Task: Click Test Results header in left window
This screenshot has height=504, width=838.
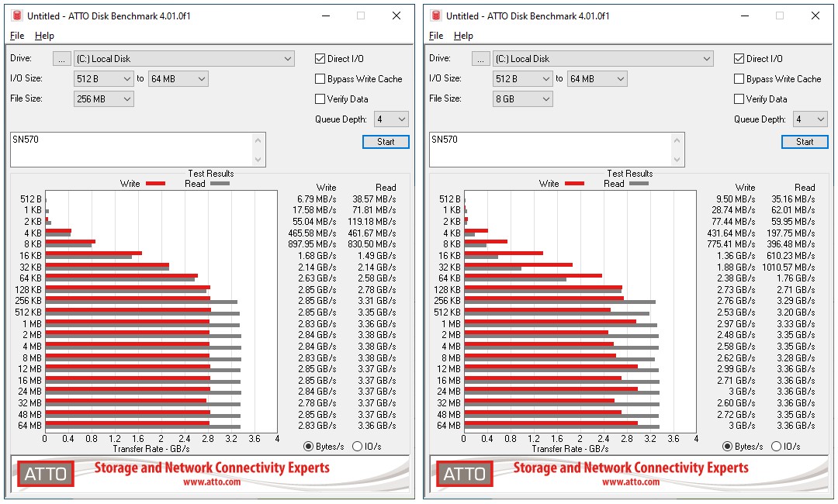Action: pos(211,174)
